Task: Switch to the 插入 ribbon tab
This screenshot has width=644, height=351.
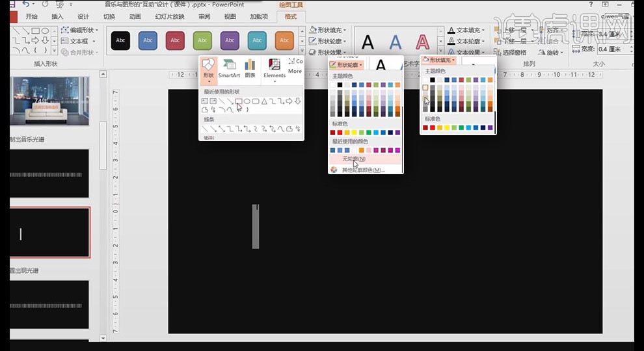Action: click(57, 16)
